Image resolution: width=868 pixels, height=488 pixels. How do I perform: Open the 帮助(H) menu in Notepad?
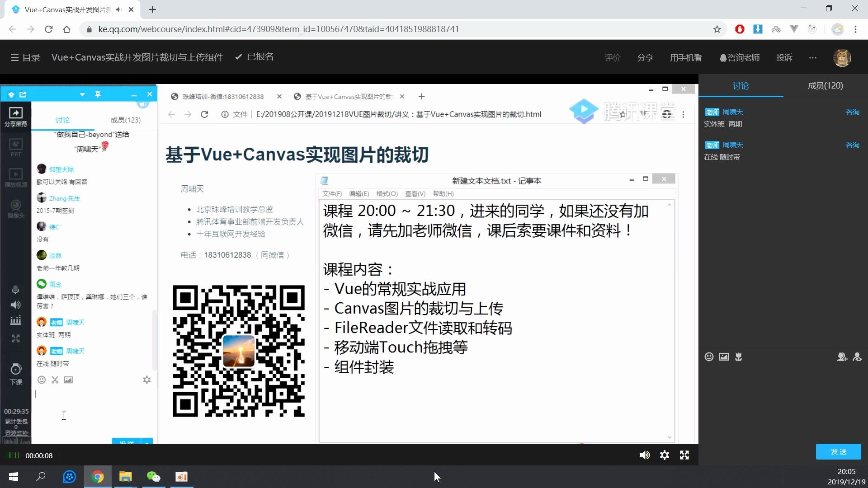(443, 194)
